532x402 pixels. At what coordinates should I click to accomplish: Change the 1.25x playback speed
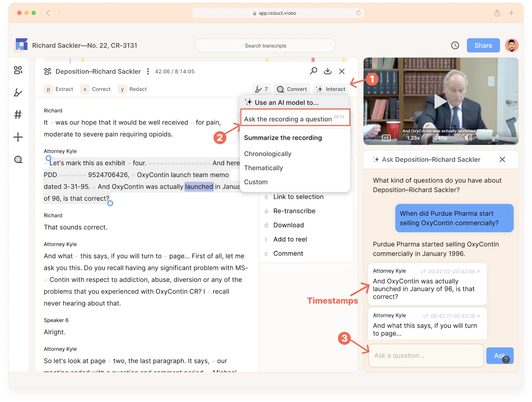(x=413, y=138)
